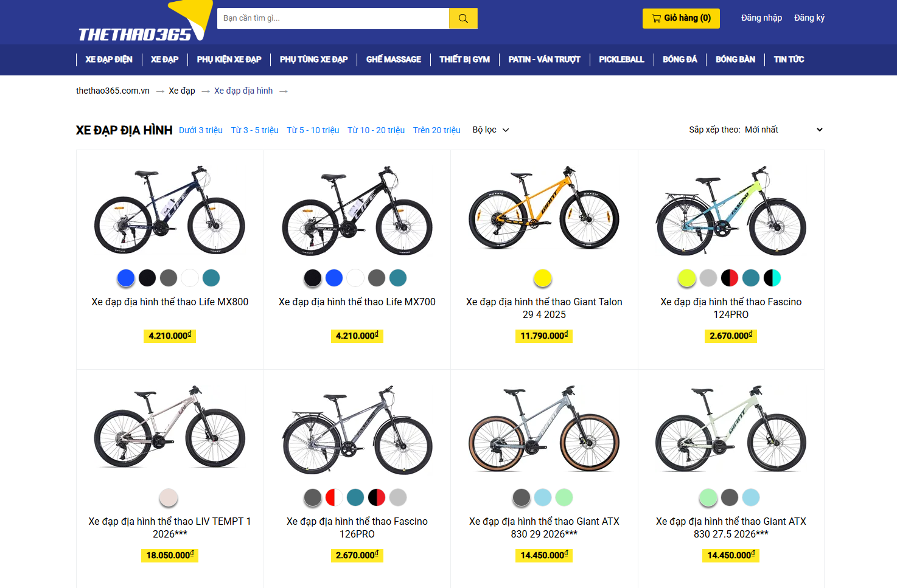The image size is (897, 588).
Task: Click the THETHAO365 site logo
Action: click(x=135, y=34)
